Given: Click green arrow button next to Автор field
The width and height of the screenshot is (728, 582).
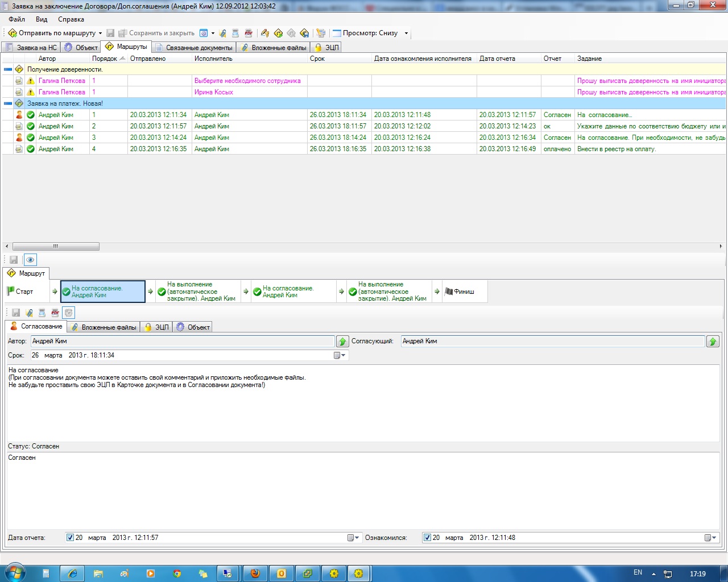Looking at the screenshot, I should tap(342, 341).
